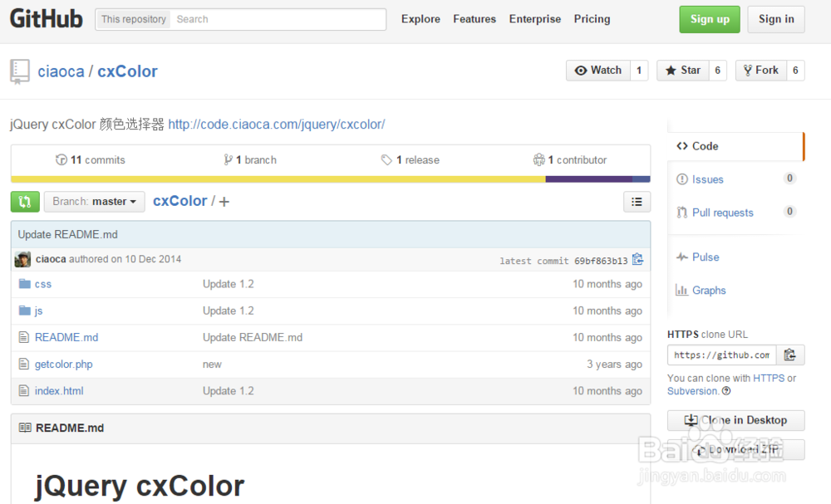Viewport: 831px width, 504px height.
Task: Switch to list view with the list icon
Action: (x=637, y=201)
